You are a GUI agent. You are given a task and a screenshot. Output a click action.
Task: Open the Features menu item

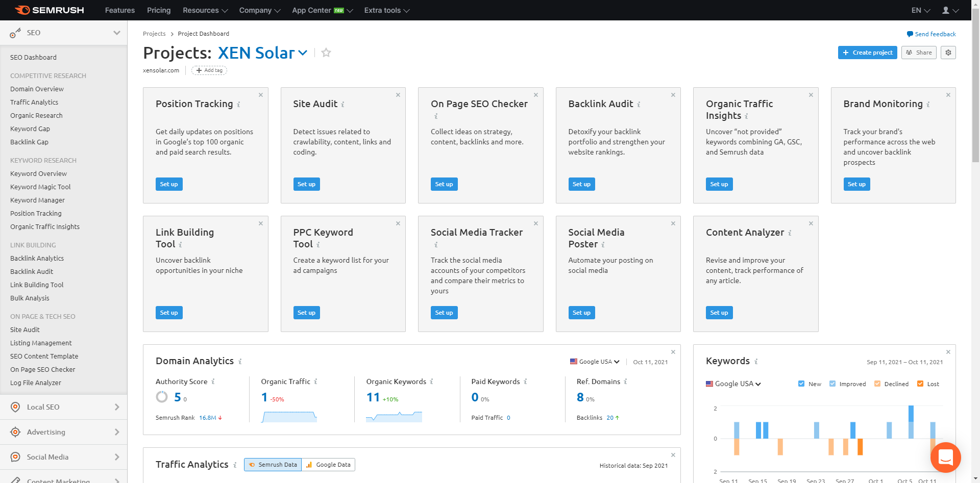pos(120,10)
